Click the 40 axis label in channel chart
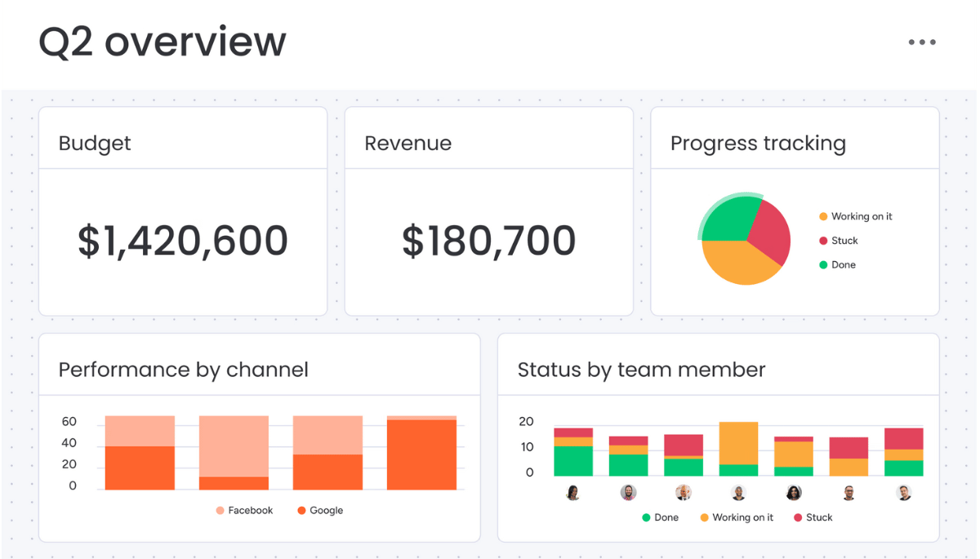Screen dimensions: 980x559 [69, 443]
